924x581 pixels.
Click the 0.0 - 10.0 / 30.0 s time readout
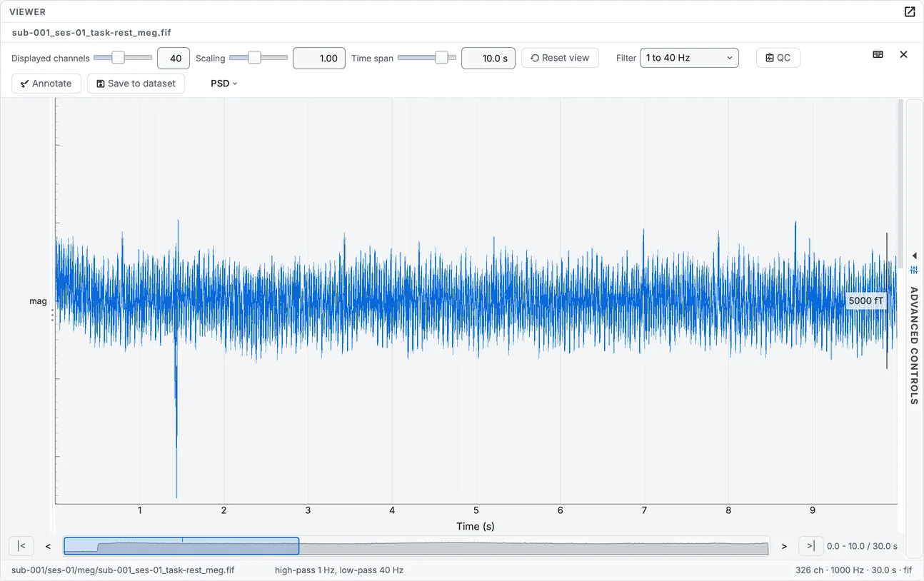click(x=862, y=546)
